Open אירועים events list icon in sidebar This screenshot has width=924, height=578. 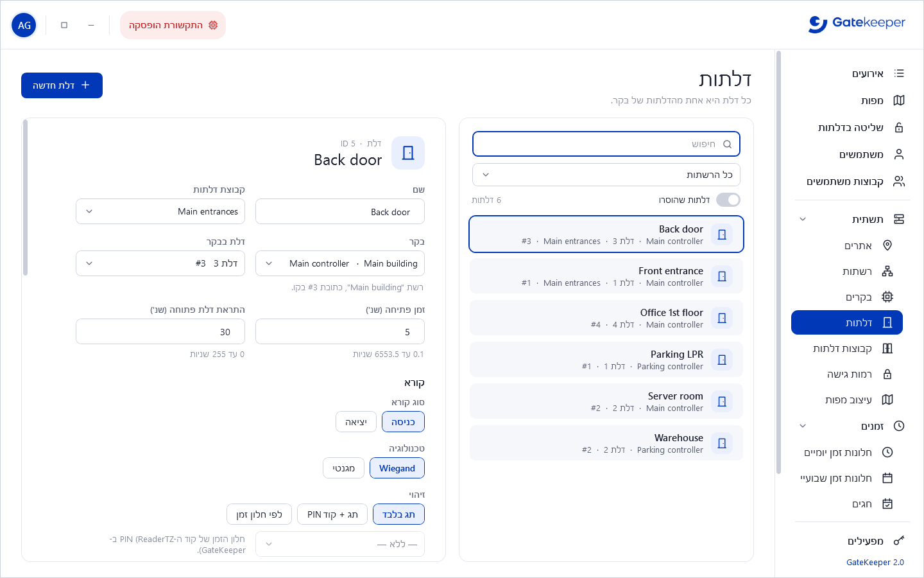point(898,73)
